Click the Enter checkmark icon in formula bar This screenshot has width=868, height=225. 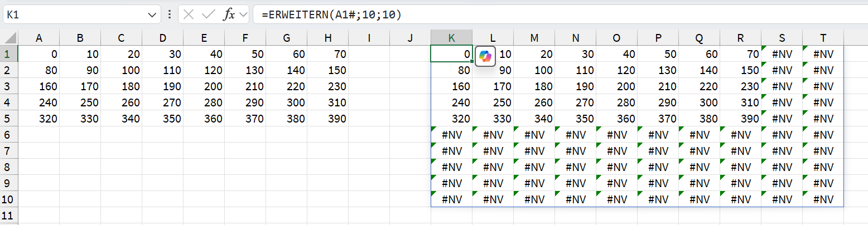tap(209, 14)
